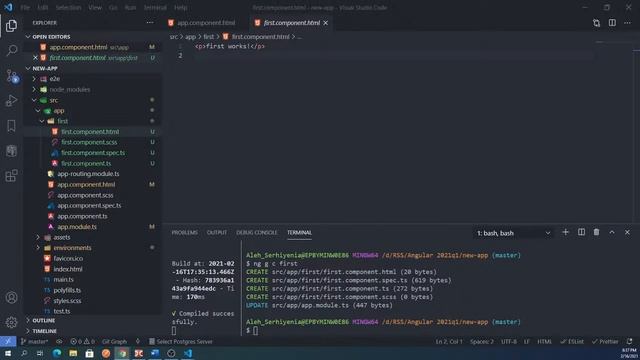Expand the node_modules folder

34,89
